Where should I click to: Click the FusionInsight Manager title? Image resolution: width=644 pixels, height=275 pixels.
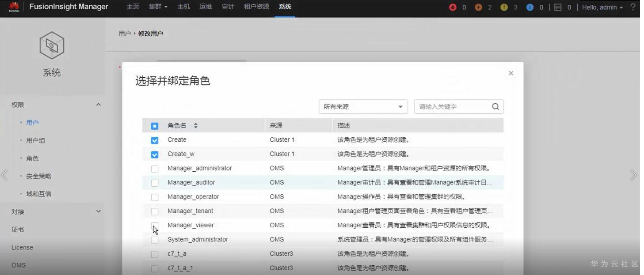pyautogui.click(x=69, y=7)
